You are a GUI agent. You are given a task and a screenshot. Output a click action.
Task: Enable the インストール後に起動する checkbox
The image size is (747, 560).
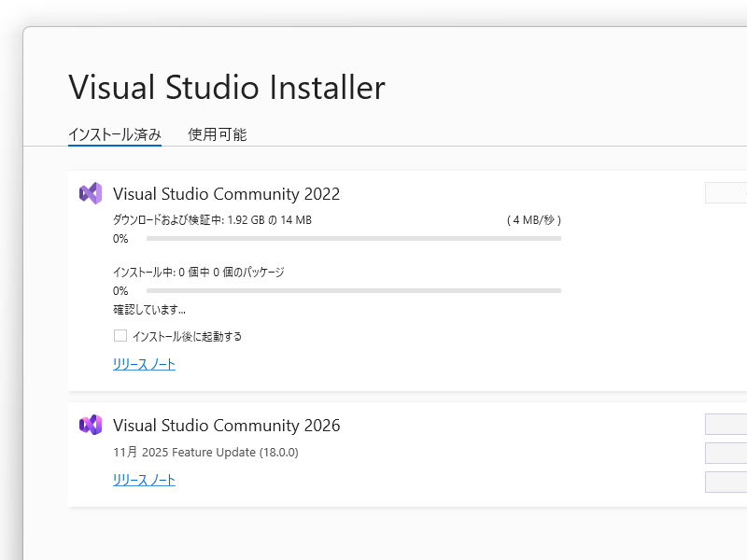(120, 335)
